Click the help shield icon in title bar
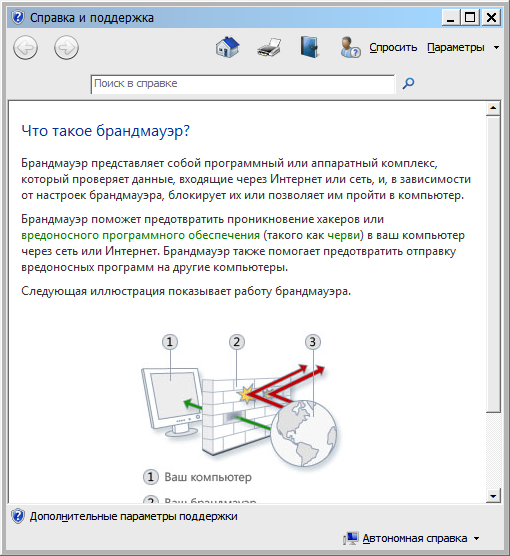 pyautogui.click(x=18, y=17)
